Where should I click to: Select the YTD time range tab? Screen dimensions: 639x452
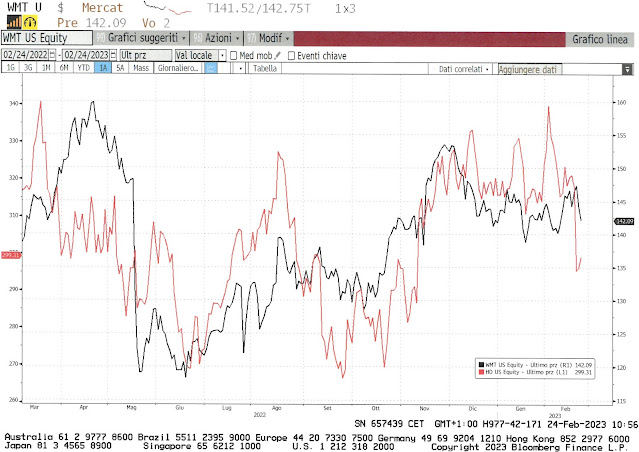point(84,68)
